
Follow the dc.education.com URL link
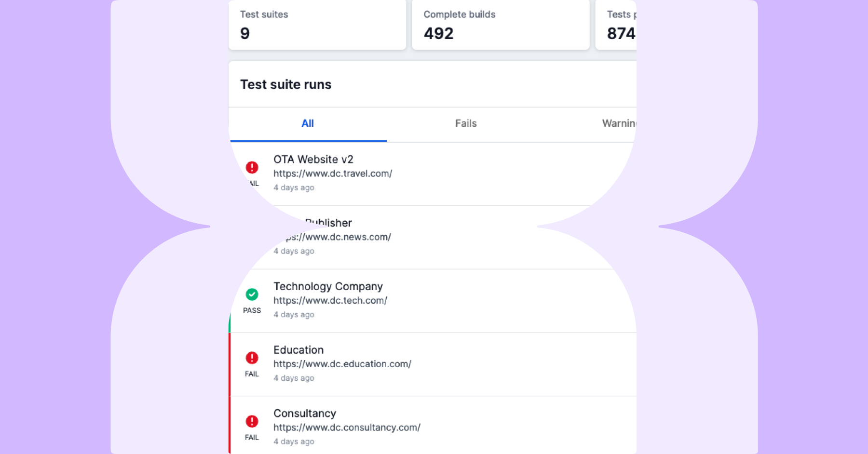point(342,364)
